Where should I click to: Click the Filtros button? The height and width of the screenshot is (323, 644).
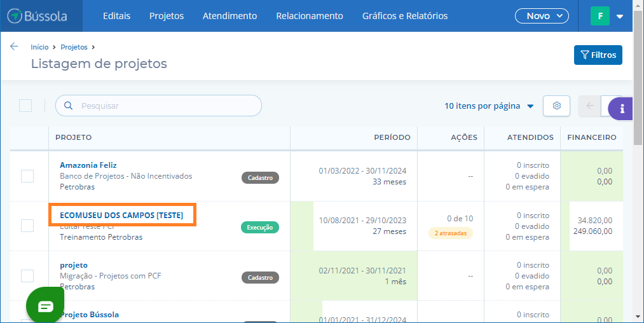point(598,55)
